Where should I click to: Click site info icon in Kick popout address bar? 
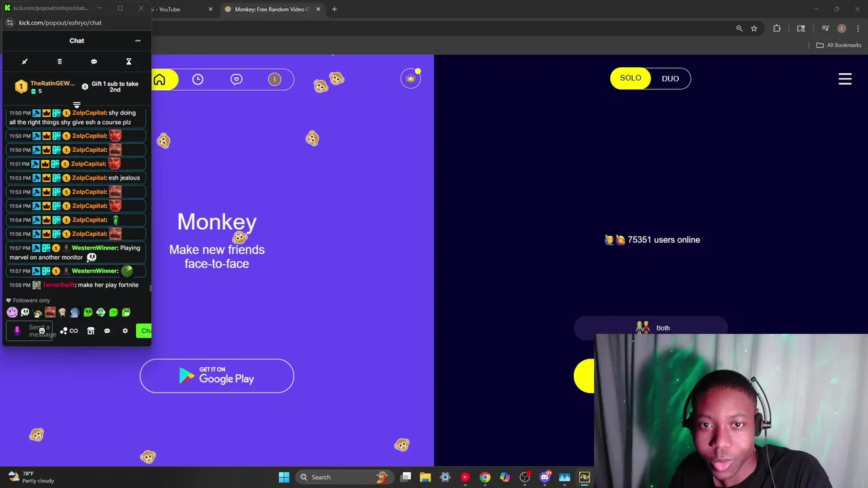(x=9, y=22)
